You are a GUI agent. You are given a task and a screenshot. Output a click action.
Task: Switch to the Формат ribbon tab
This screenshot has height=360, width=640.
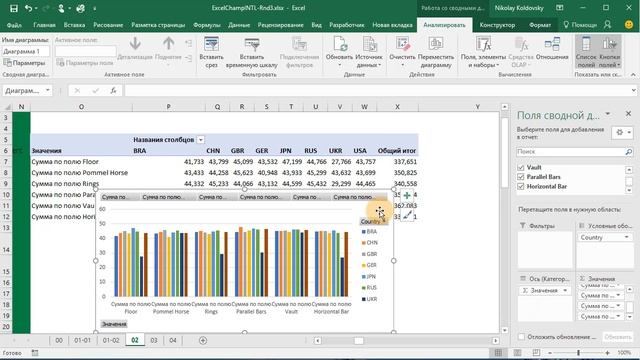tap(540, 25)
